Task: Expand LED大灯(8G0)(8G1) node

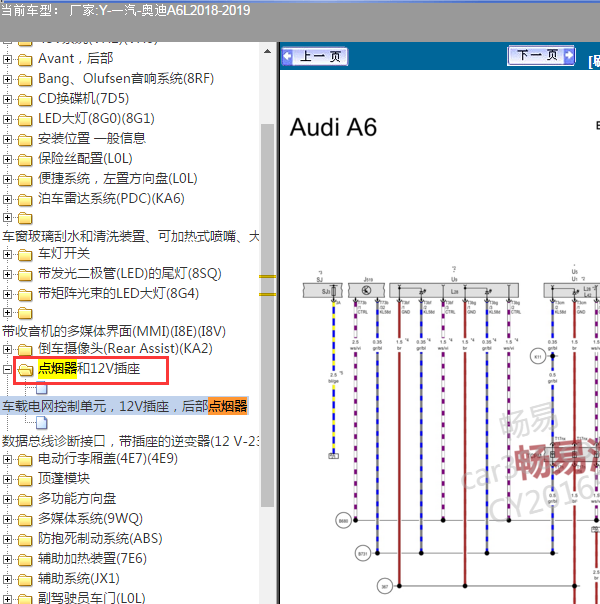Action: (7, 119)
